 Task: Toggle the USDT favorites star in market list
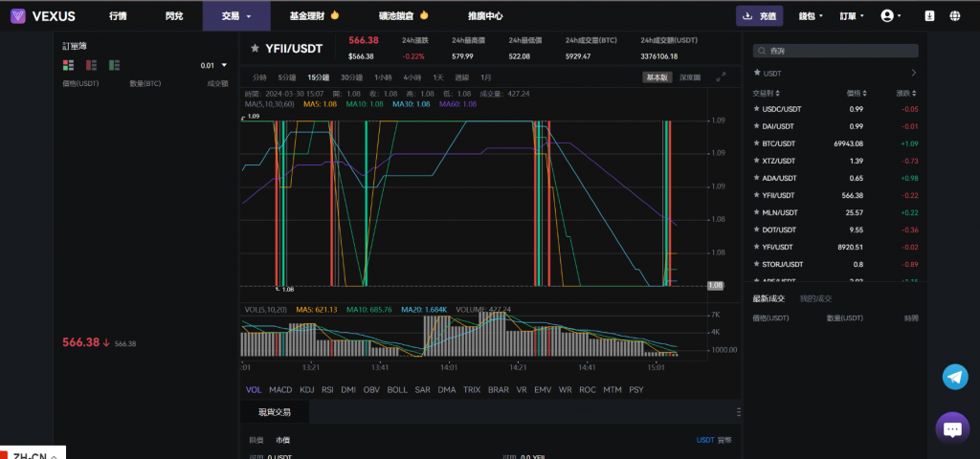pos(757,73)
